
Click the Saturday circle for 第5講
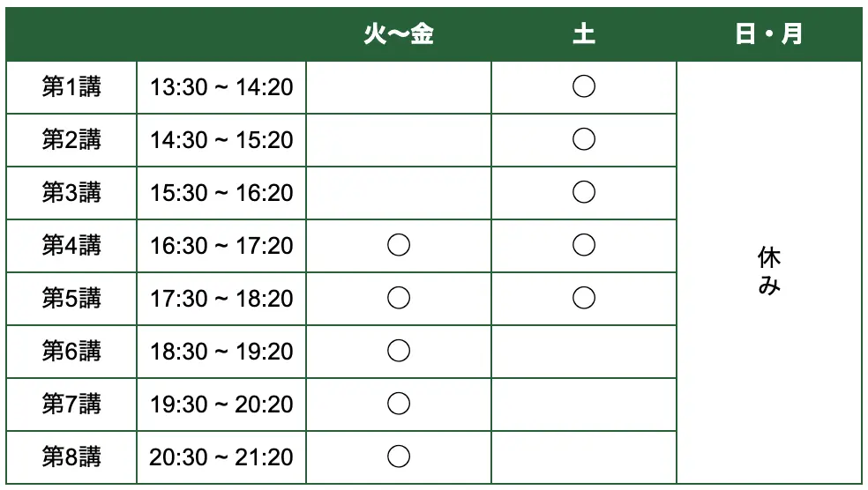coord(583,298)
